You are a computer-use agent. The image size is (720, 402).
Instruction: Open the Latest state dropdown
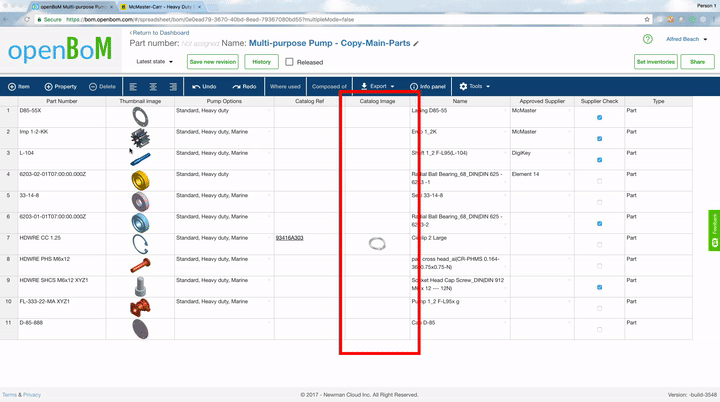[x=154, y=62]
